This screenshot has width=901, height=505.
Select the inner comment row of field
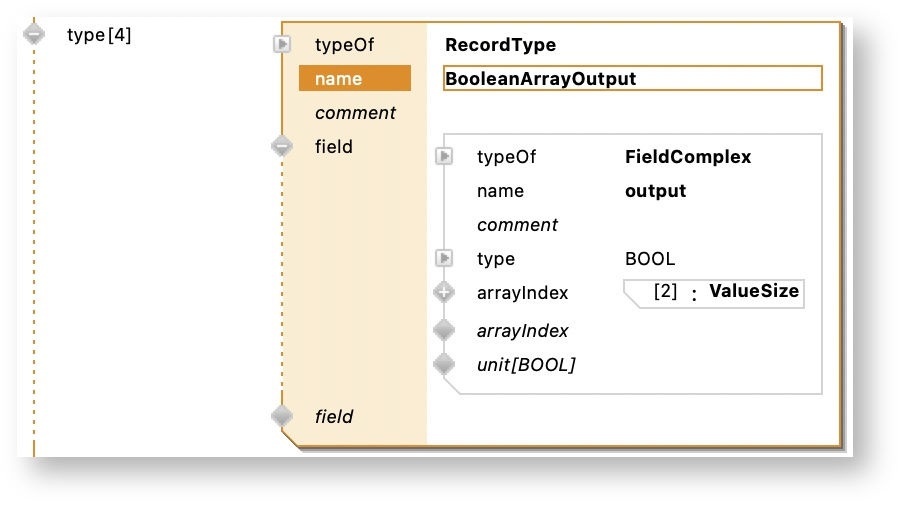point(517,225)
